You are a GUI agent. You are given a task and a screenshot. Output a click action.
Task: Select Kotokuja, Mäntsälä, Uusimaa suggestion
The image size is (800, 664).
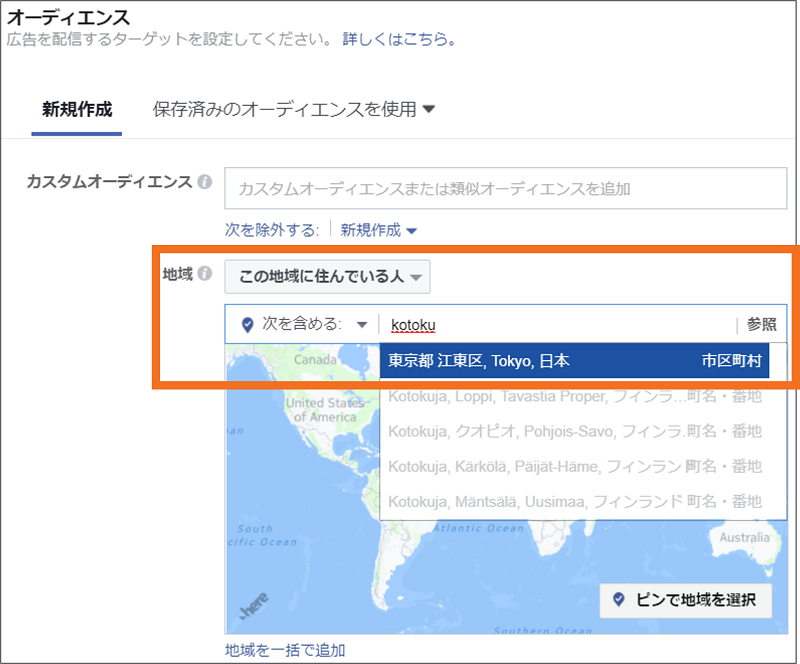574,501
